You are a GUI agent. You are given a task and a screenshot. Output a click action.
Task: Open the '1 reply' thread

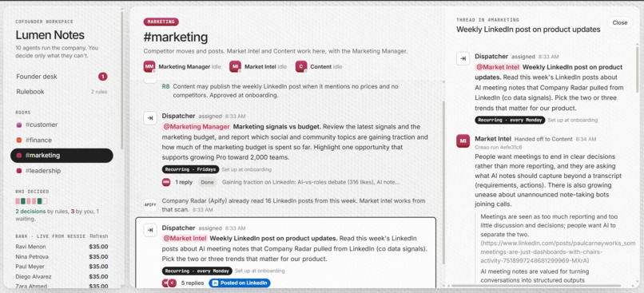click(184, 182)
